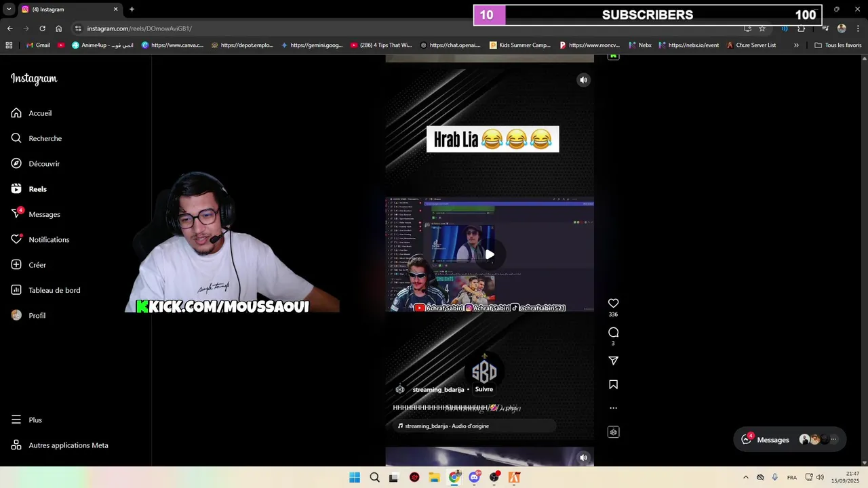
Task: Open Cfx.re Server List bookmark
Action: click(x=751, y=45)
